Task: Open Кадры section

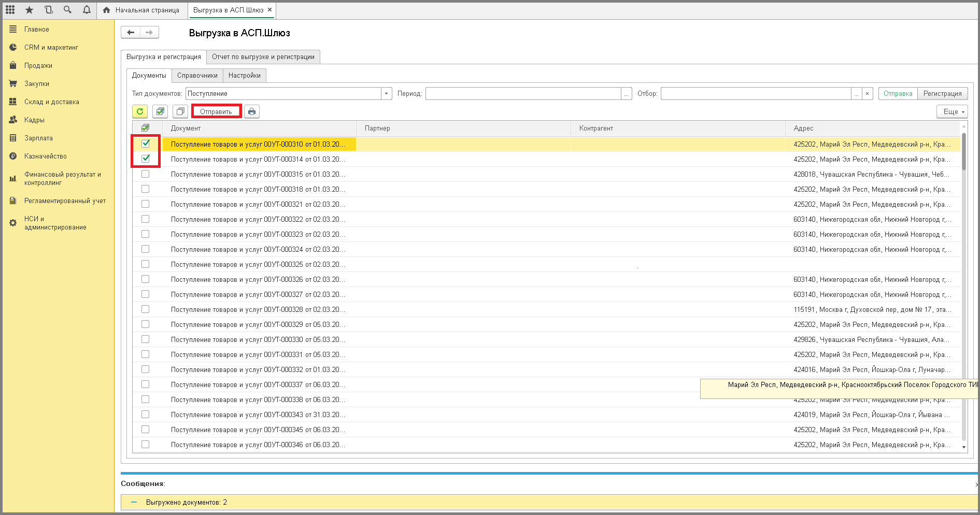Action: click(34, 120)
